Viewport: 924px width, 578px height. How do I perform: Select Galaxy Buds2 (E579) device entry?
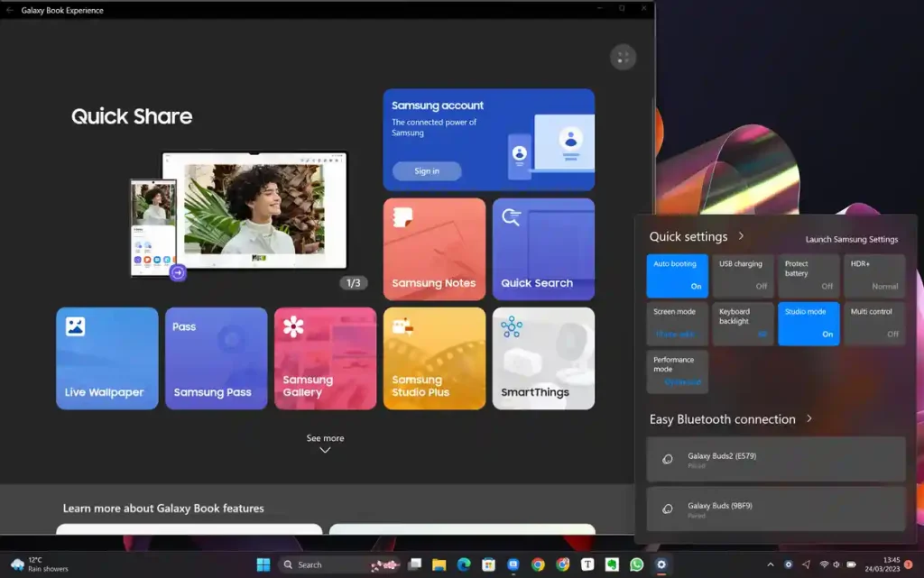[775, 459]
